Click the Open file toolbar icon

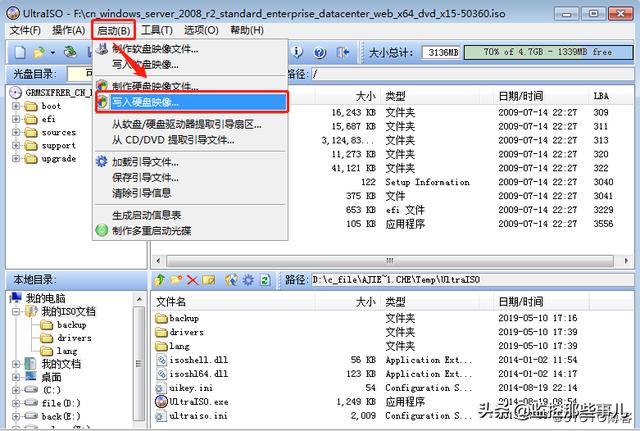(x=39, y=52)
